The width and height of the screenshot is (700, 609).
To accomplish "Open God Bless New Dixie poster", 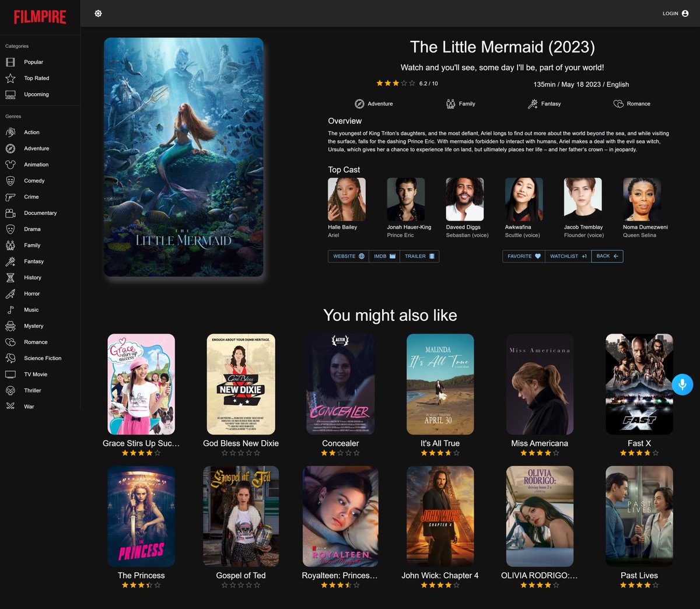I will [241, 384].
